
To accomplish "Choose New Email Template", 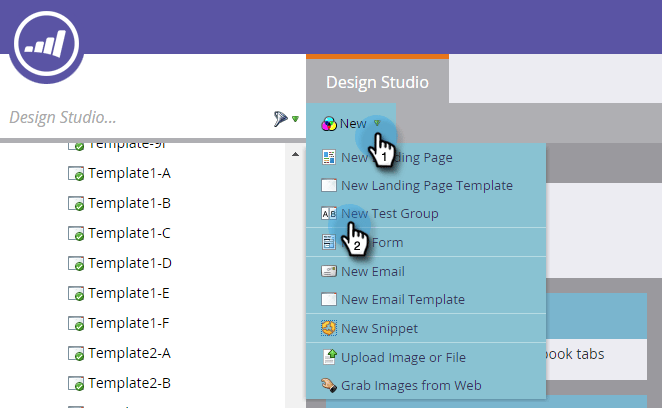I will pyautogui.click(x=426, y=299).
